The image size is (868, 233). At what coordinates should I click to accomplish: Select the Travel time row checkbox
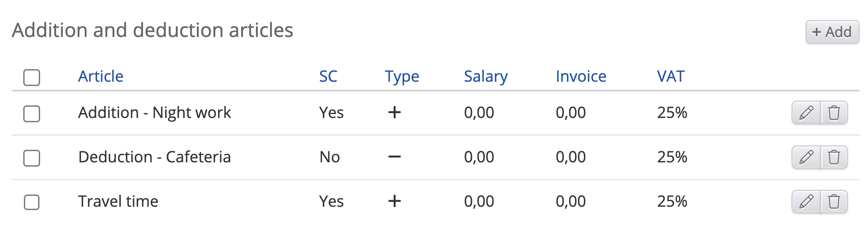click(32, 202)
